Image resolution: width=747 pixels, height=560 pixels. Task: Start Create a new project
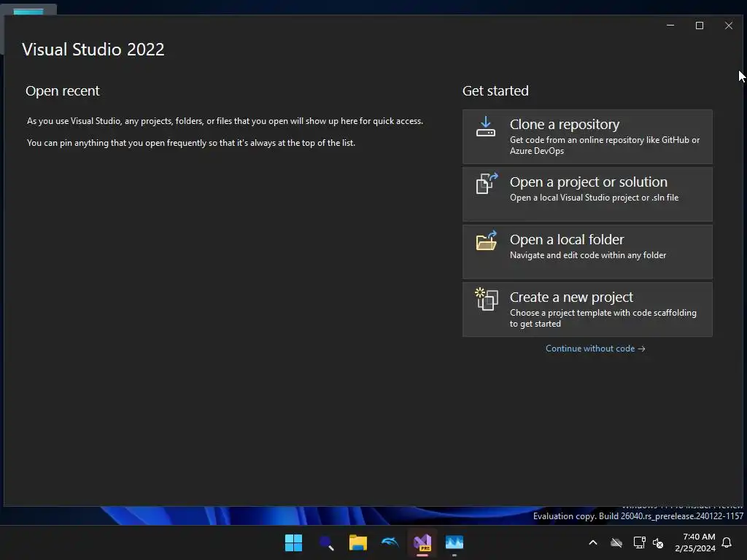[x=587, y=309]
